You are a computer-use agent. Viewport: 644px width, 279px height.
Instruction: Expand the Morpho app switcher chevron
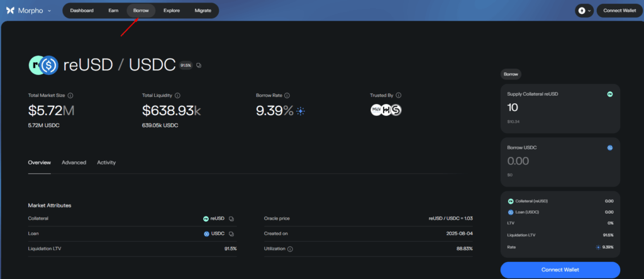coord(49,11)
